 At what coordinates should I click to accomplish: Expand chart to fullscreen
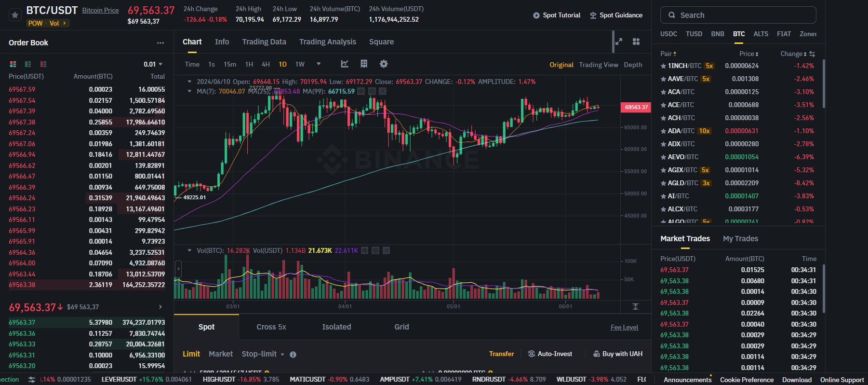pos(619,41)
